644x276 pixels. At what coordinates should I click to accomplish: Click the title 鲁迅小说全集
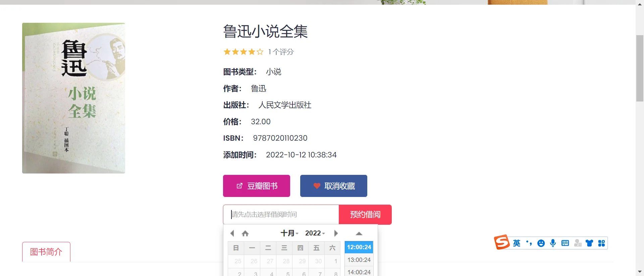(x=265, y=31)
